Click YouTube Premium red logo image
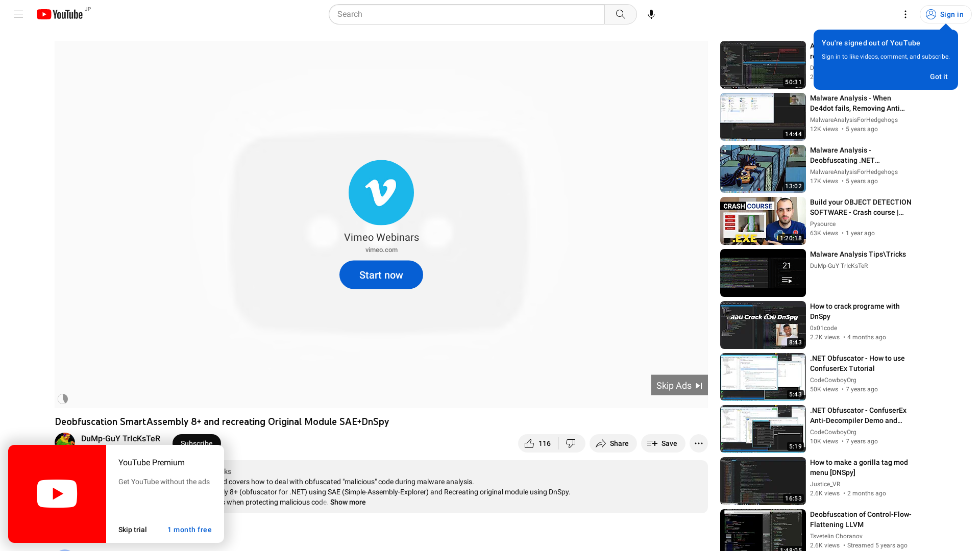The height and width of the screenshot is (551, 980). click(x=57, y=494)
